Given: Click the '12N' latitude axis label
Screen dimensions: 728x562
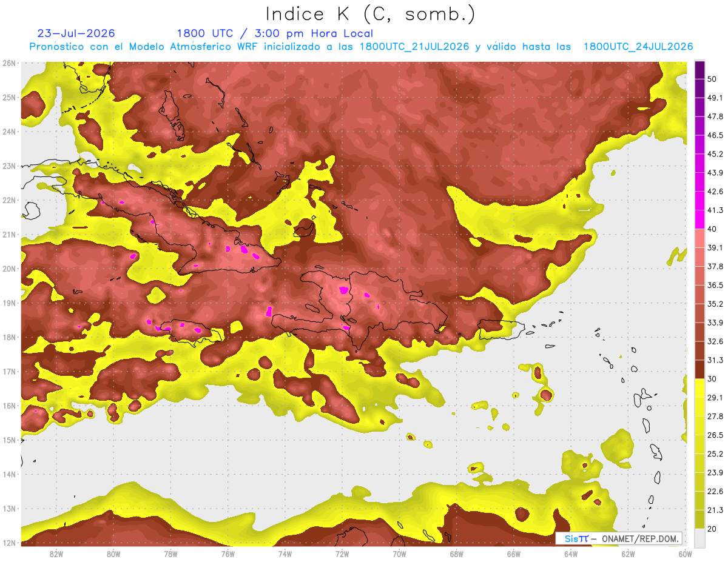Looking at the screenshot, I should pos(9,543).
